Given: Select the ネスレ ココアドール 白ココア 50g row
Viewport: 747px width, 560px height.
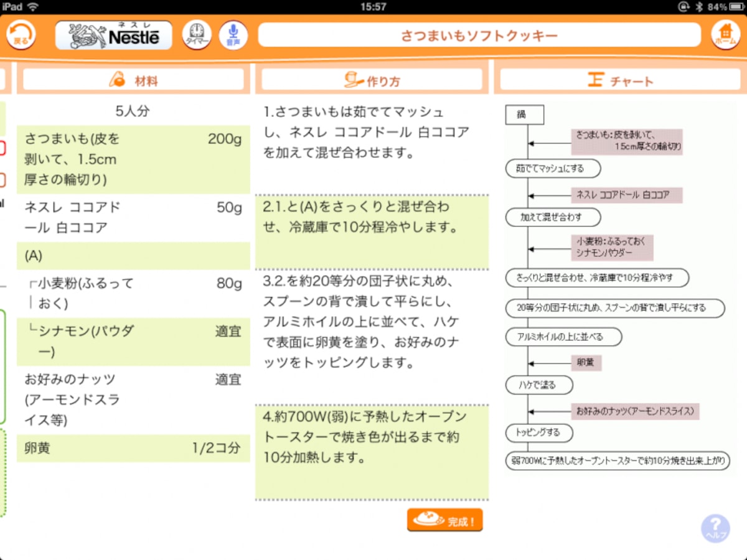Looking at the screenshot, I should point(133,218).
